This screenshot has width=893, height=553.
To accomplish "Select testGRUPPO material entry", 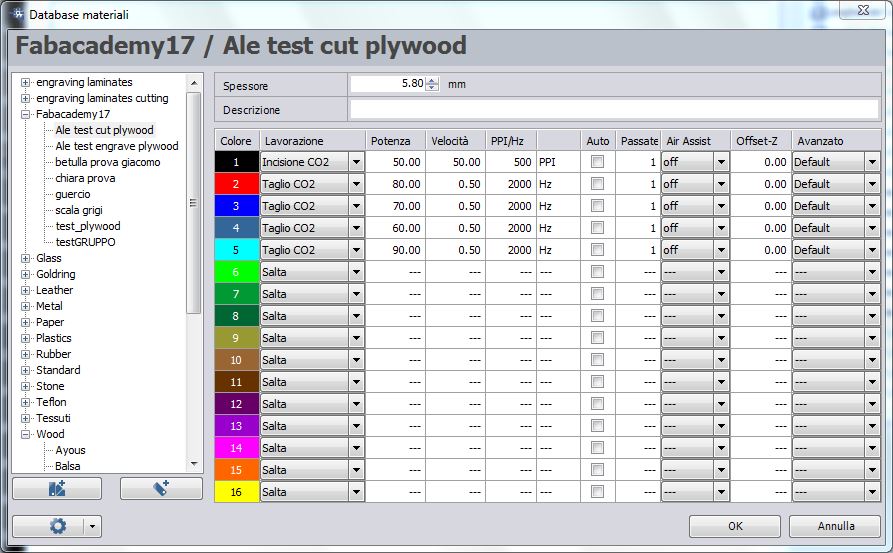I will [85, 242].
